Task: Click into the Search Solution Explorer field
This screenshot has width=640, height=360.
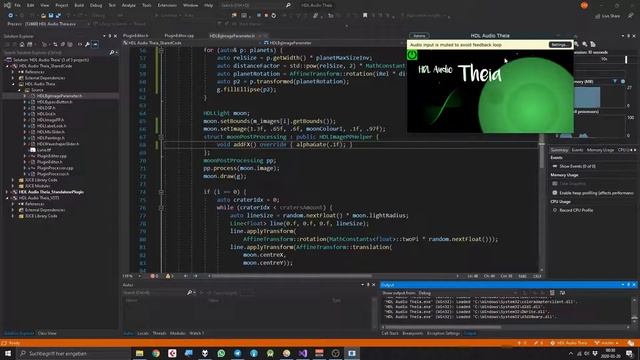Action: click(55, 53)
